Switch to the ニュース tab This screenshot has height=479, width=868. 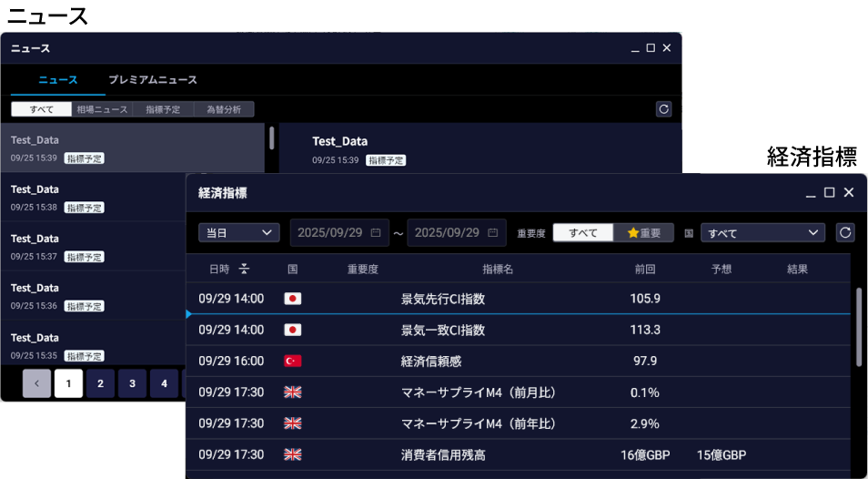58,80
